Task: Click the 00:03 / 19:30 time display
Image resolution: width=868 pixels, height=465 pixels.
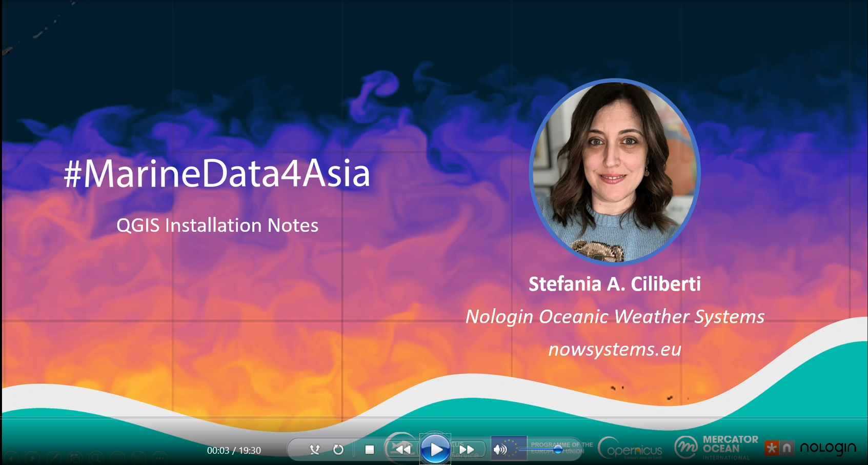Action: point(234,450)
